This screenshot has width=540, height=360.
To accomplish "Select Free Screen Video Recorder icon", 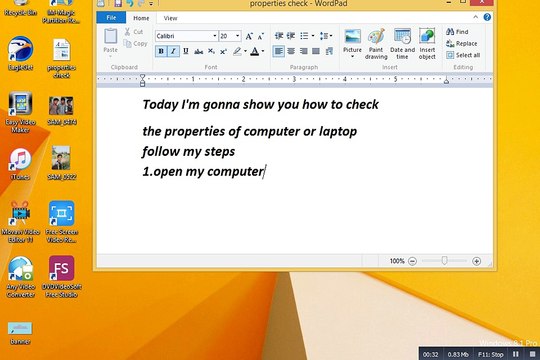I will click(61, 222).
